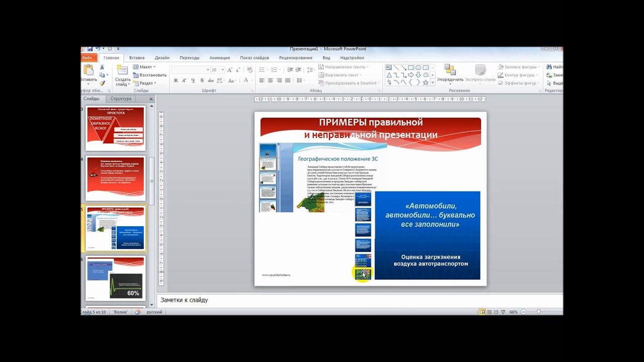644x362 pixels.
Task: Click the Экспресс-стили quick styles button
Action: [x=480, y=74]
